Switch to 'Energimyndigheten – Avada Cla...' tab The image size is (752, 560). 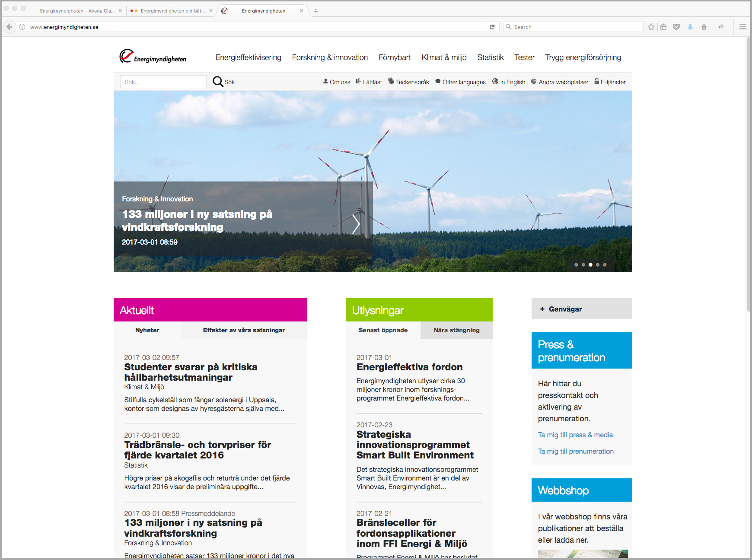pyautogui.click(x=77, y=11)
